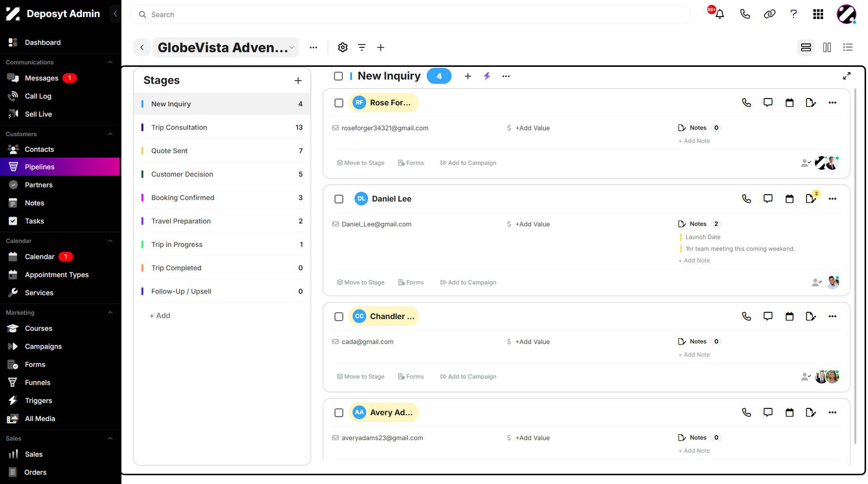The image size is (868, 484).
Task: Click + Add below stages list
Action: (160, 316)
